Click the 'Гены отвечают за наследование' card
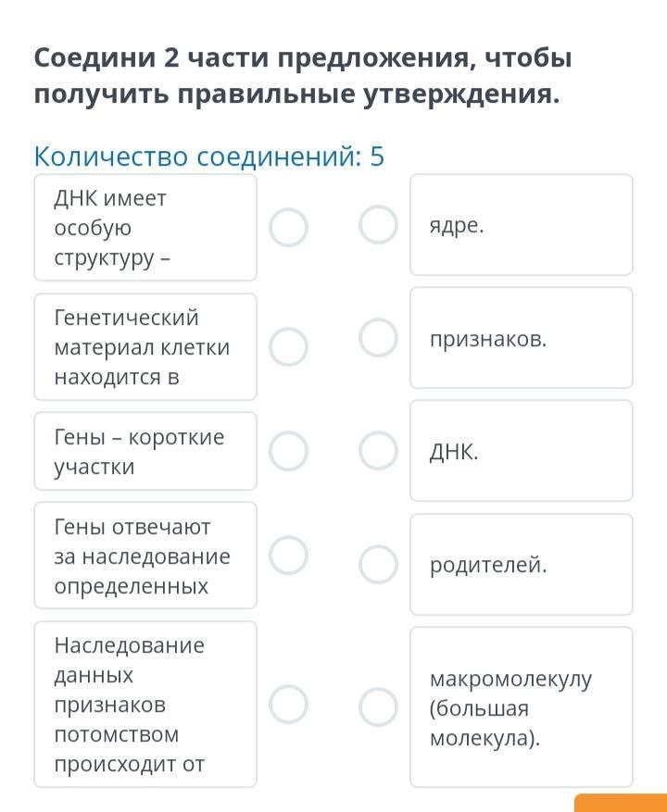The image size is (667, 812). (x=145, y=555)
